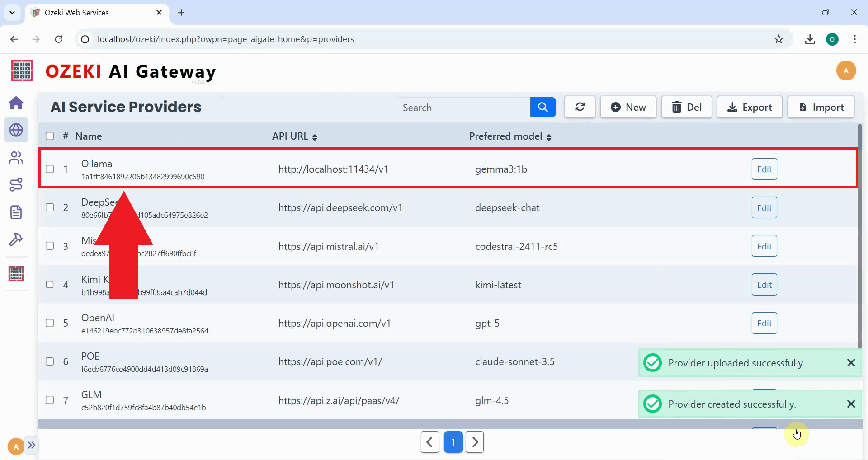
Task: Open the users icon in sidebar
Action: 16,158
